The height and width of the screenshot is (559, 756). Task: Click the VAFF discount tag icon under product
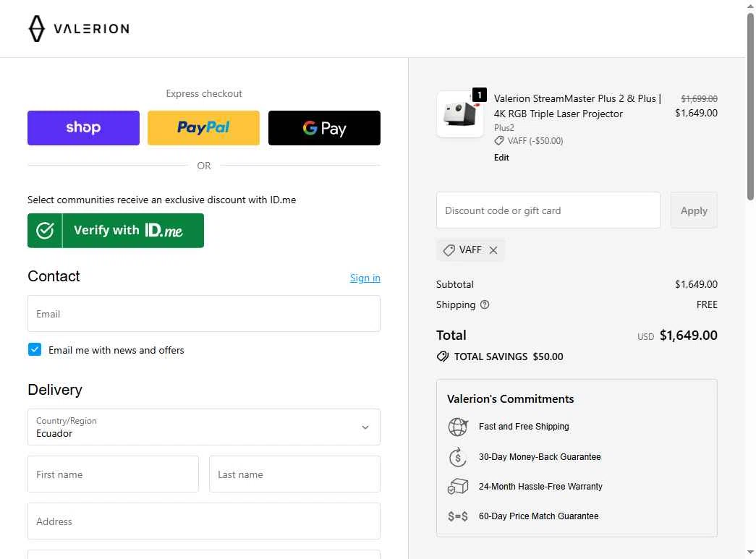(499, 141)
